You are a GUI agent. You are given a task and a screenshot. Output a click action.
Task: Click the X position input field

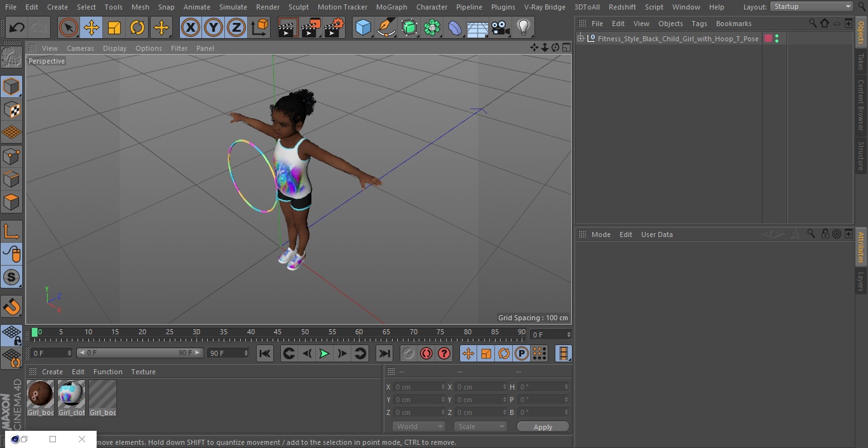pyautogui.click(x=419, y=387)
